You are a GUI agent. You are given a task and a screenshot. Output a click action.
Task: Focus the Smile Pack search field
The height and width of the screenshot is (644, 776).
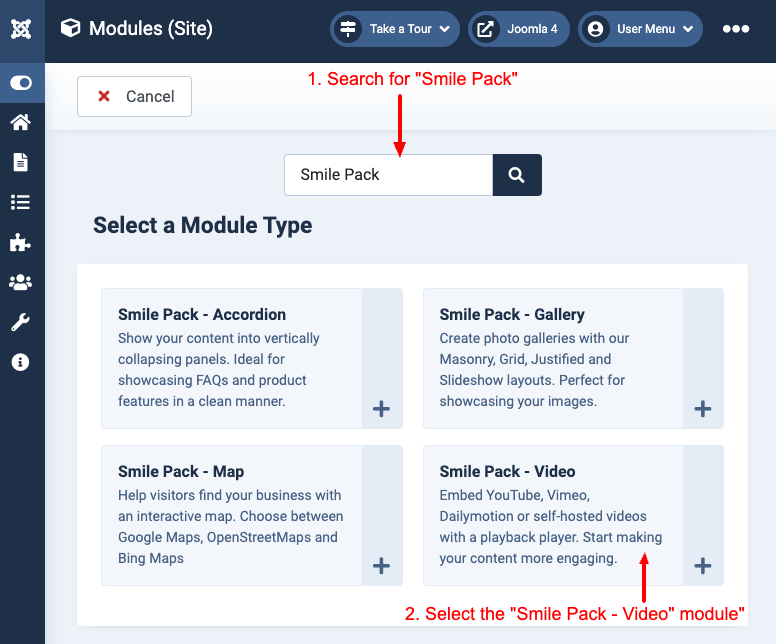point(388,175)
